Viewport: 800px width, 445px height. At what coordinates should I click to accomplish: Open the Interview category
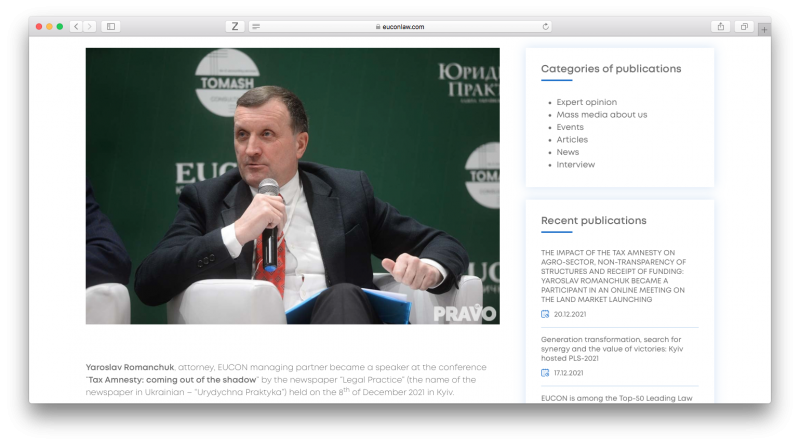pyautogui.click(x=576, y=164)
